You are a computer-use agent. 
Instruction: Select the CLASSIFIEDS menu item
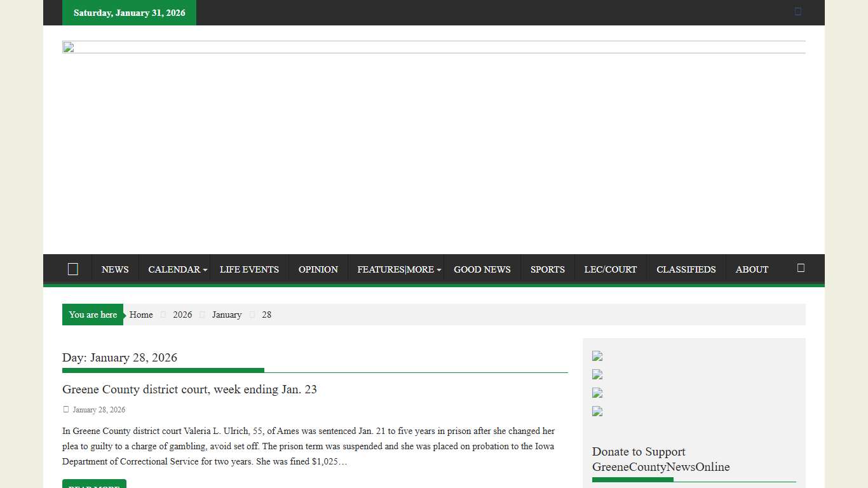coord(686,269)
